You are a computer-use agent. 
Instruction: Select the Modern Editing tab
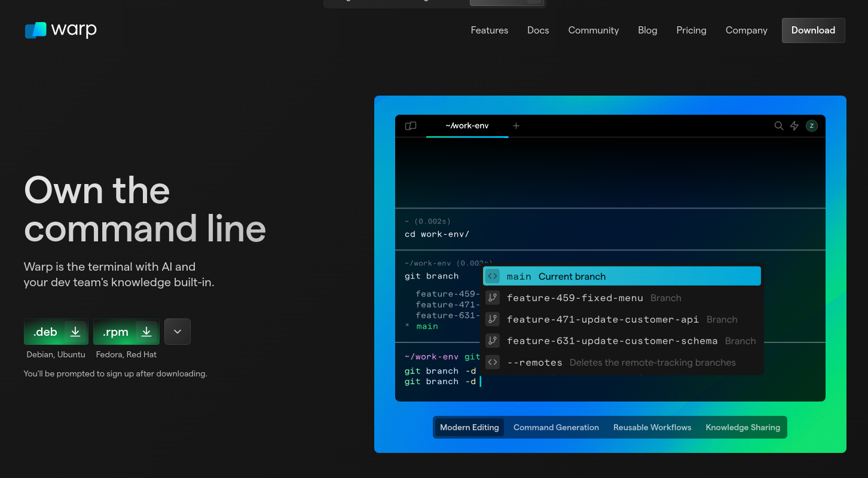coord(469,427)
